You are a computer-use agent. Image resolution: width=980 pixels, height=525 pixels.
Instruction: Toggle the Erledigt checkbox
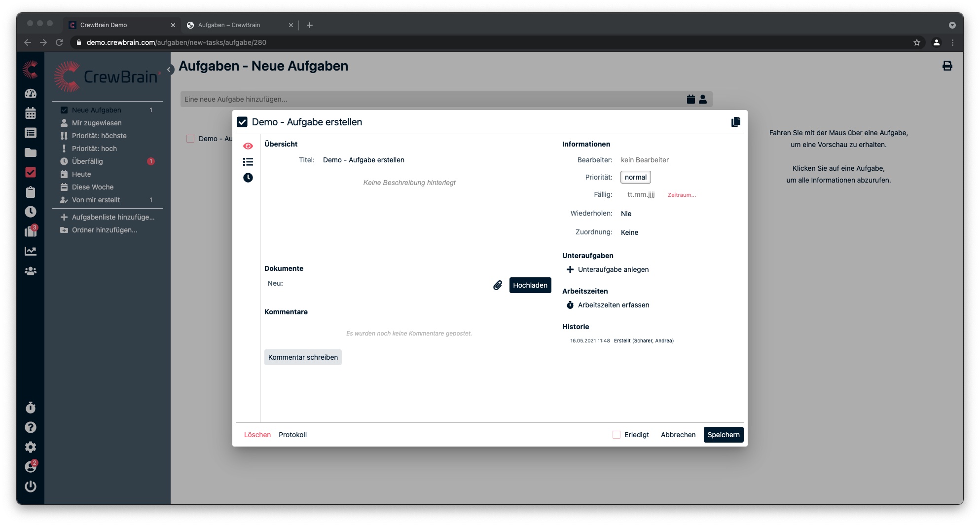point(617,435)
